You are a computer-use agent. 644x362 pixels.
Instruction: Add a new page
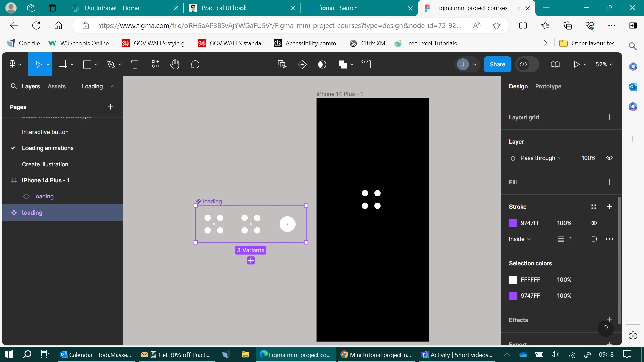pyautogui.click(x=110, y=107)
